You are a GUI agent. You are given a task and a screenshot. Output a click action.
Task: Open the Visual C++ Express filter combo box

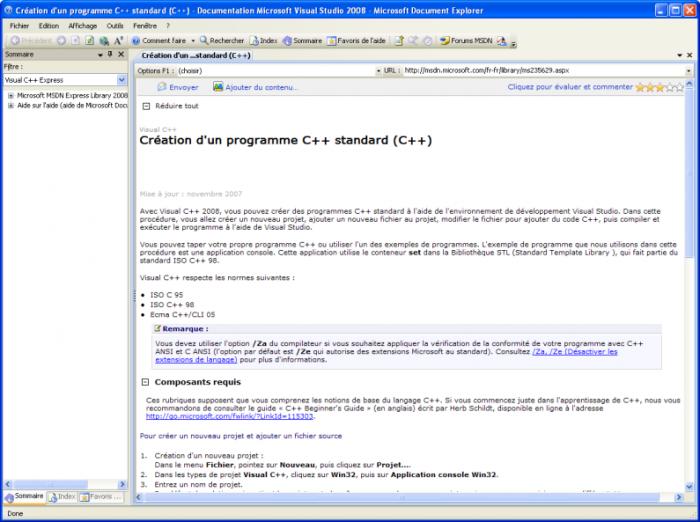tap(65, 80)
